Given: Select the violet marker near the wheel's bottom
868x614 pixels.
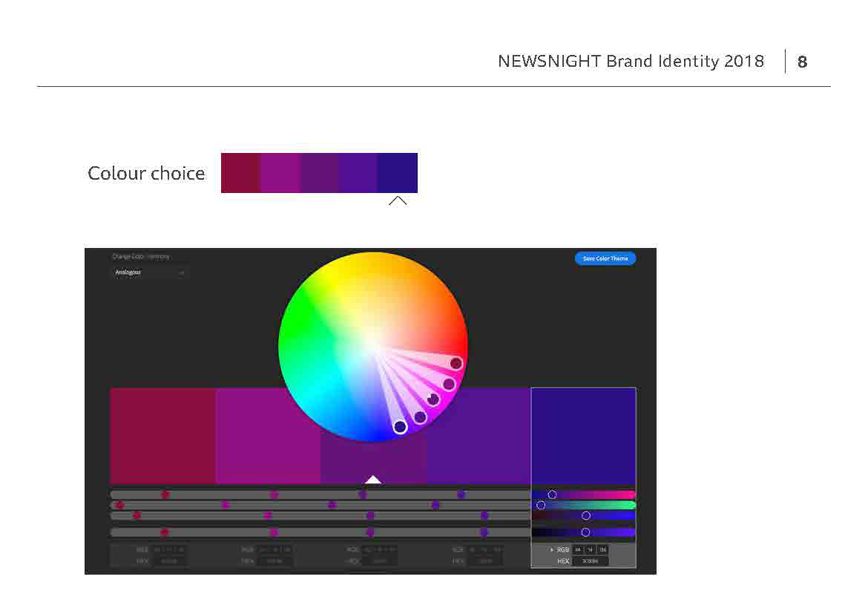Looking at the screenshot, I should click(x=420, y=417).
